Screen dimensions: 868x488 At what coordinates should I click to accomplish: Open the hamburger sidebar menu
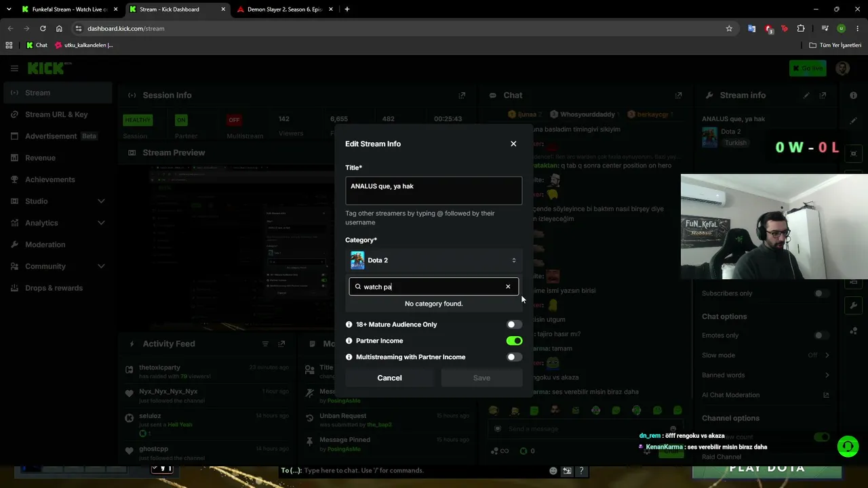(14, 68)
